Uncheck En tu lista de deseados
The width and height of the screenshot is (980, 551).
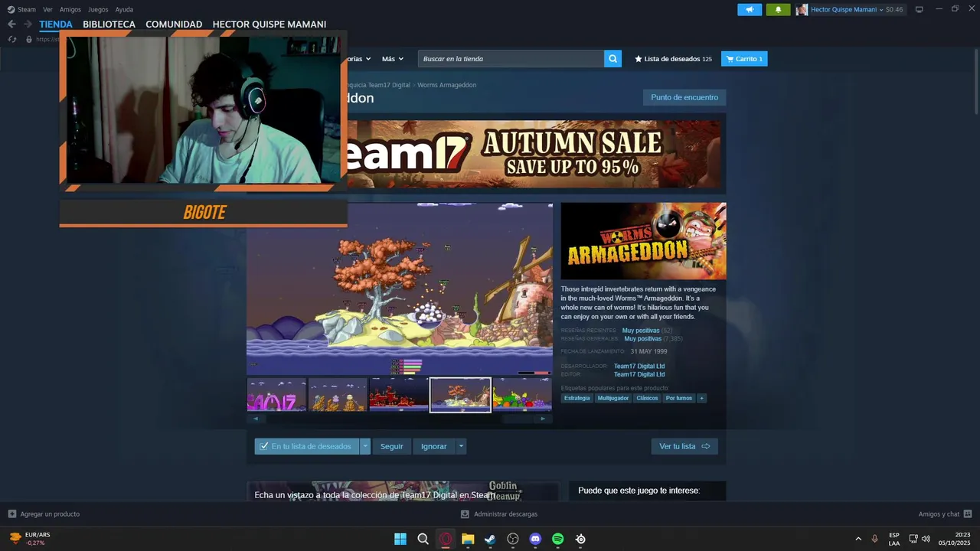click(306, 446)
